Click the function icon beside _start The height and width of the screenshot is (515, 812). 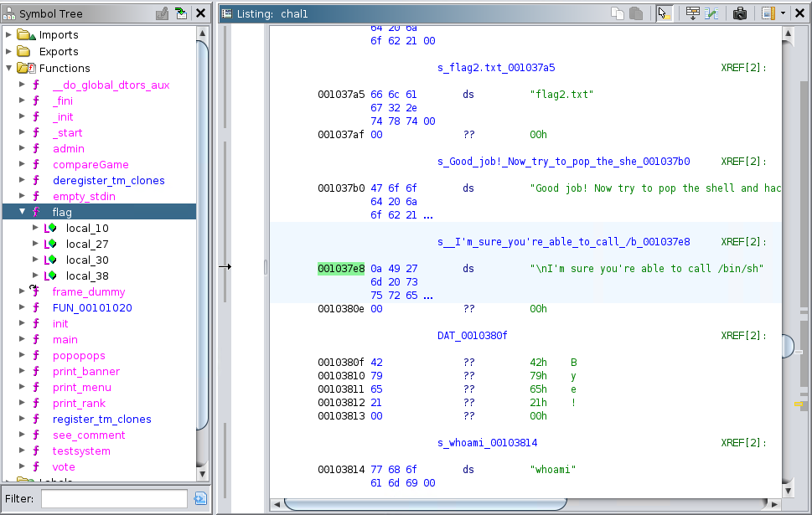coord(36,132)
